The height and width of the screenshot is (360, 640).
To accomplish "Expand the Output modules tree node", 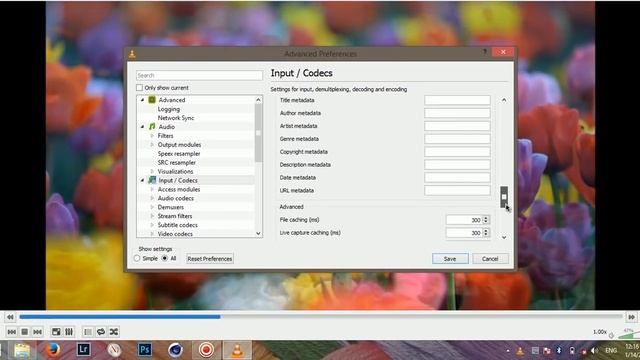I will click(152, 145).
